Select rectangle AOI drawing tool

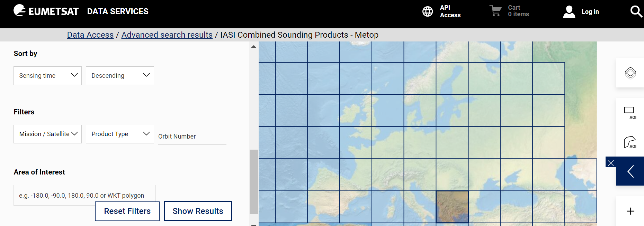pos(629,112)
